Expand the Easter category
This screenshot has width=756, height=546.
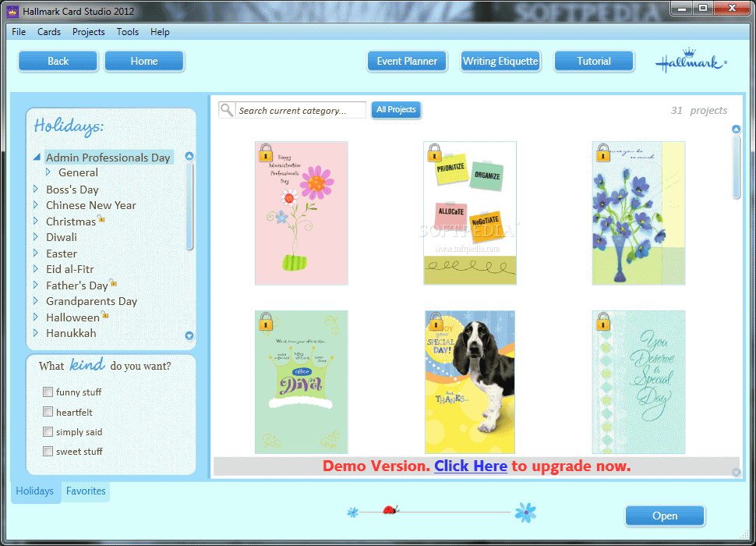36,253
